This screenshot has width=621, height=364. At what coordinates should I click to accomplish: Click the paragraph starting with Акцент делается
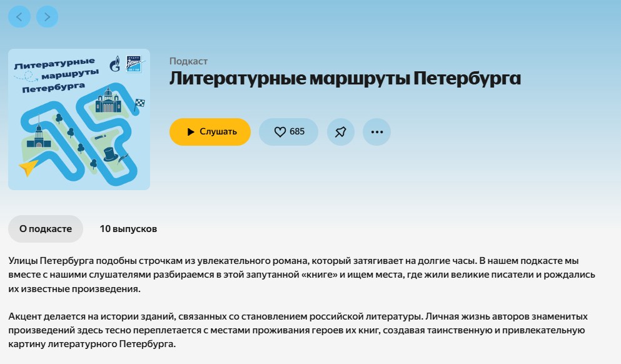(x=298, y=330)
